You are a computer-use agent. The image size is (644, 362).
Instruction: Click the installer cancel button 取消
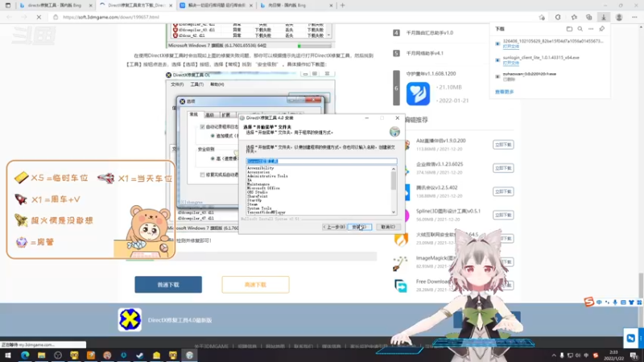pos(388,227)
